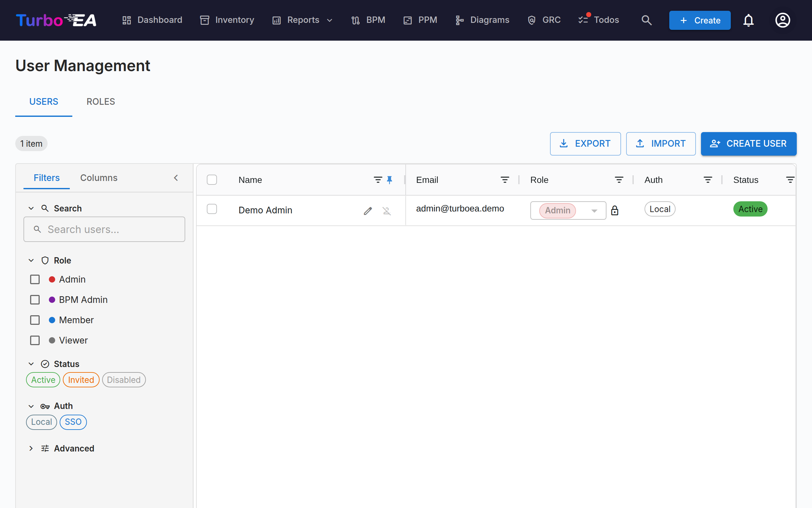The image size is (812, 508).
Task: Open the global search icon in navbar
Action: point(646,20)
